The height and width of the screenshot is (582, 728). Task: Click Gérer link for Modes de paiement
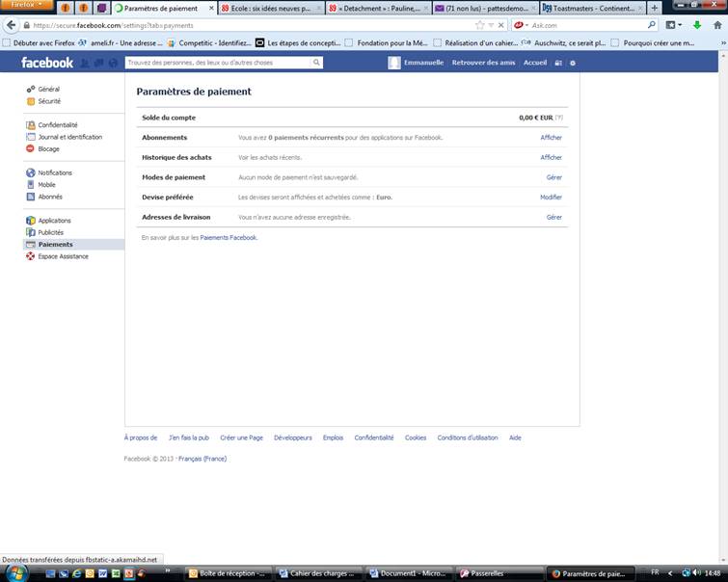point(553,177)
